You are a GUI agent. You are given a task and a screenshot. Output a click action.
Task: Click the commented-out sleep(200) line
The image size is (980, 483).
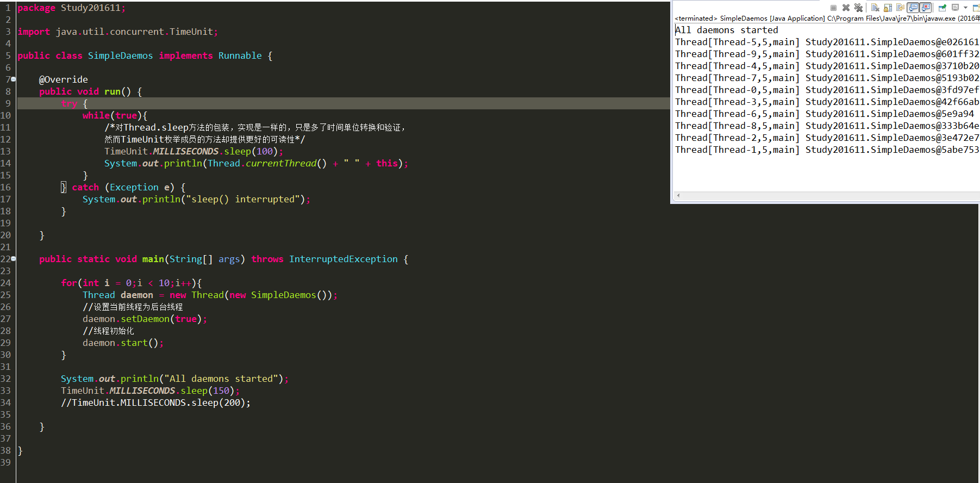155,403
